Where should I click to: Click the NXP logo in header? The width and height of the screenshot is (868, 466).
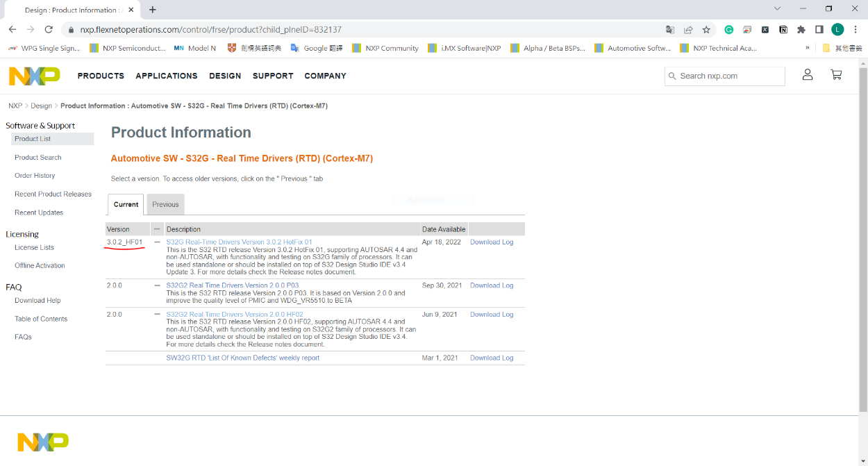point(35,76)
